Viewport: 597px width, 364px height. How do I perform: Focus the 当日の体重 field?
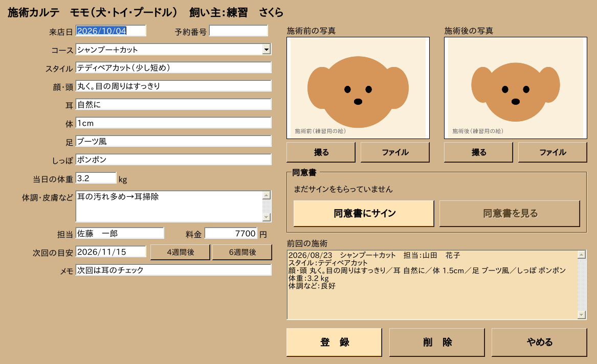[x=96, y=178]
